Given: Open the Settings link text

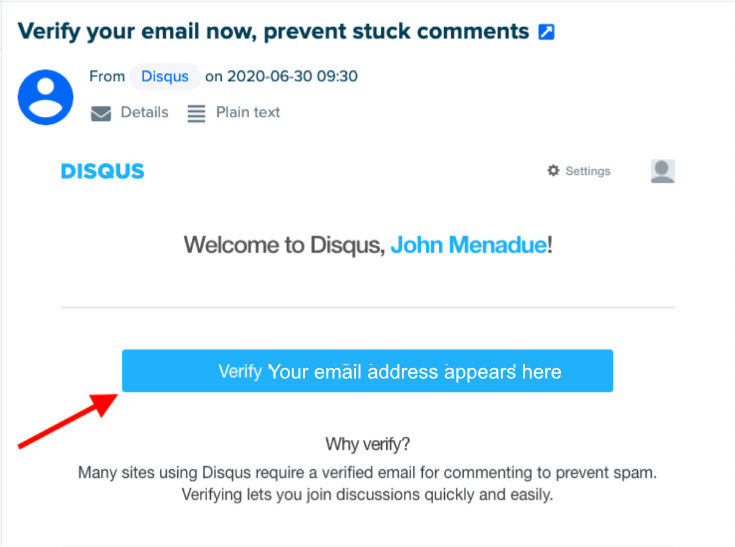Looking at the screenshot, I should point(588,171).
